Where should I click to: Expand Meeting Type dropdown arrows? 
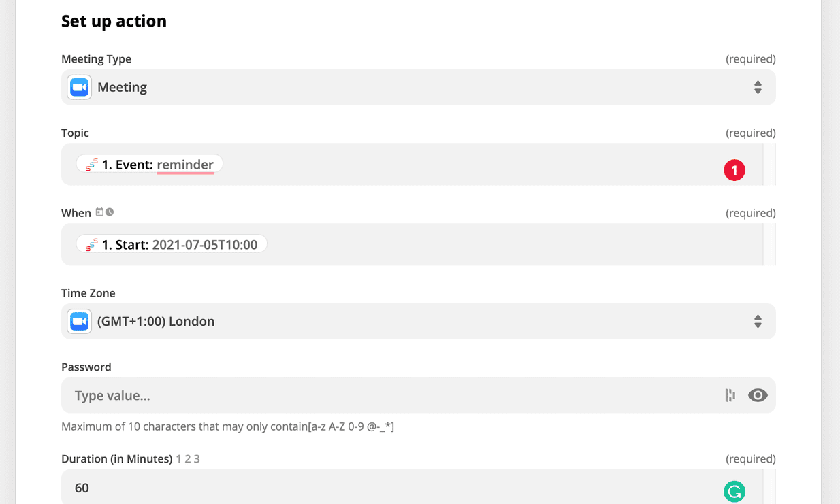[x=758, y=87]
